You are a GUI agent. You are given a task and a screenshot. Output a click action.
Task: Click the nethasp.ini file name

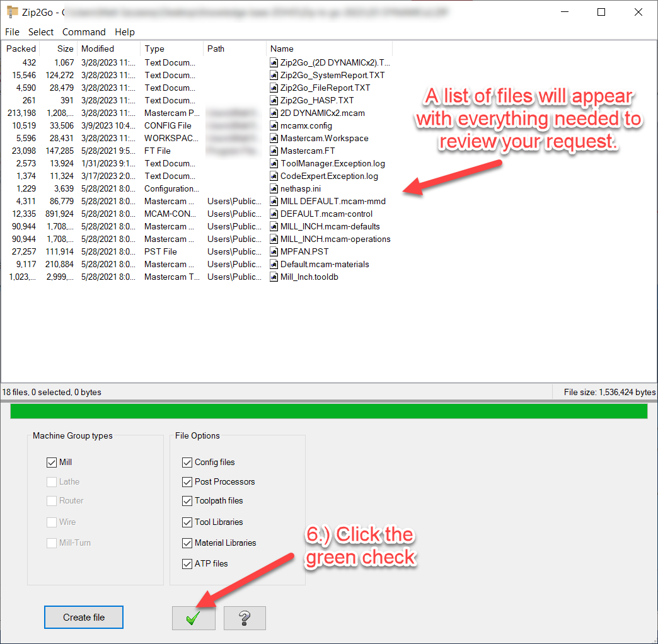(x=301, y=188)
